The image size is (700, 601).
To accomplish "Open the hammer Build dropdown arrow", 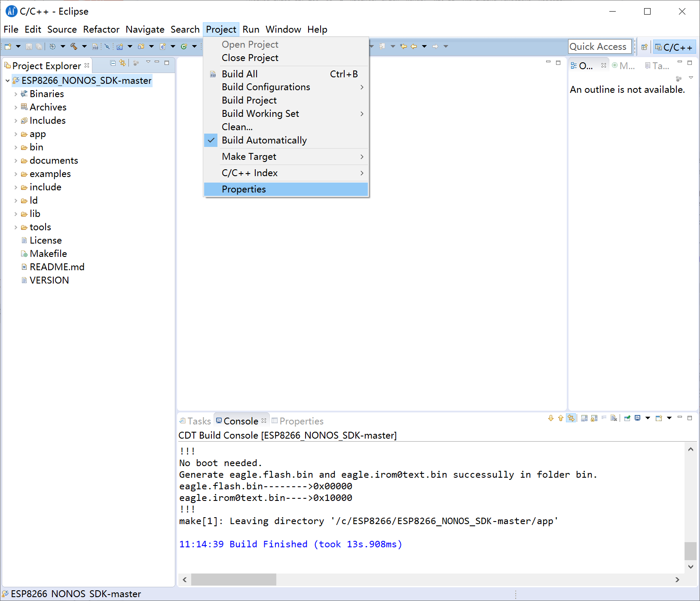I will (x=84, y=46).
